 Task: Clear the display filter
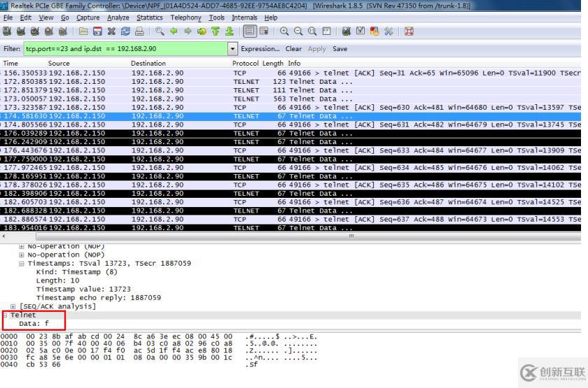pos(293,49)
